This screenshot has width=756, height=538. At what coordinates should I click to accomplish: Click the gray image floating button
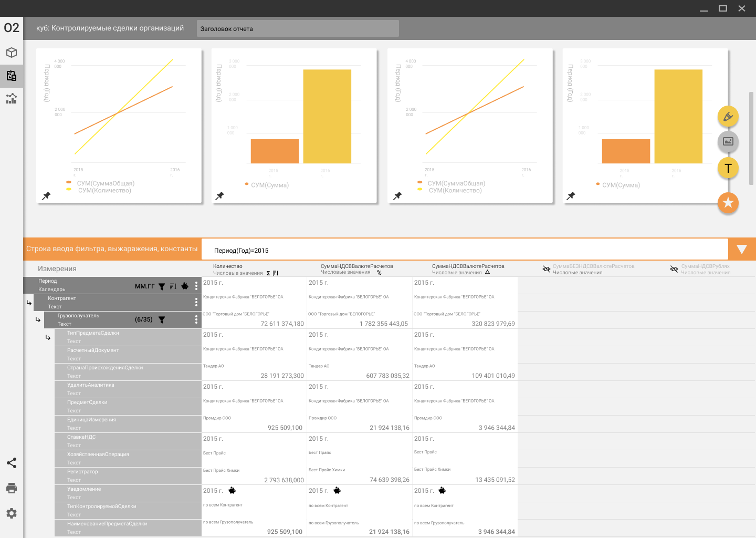tap(728, 141)
